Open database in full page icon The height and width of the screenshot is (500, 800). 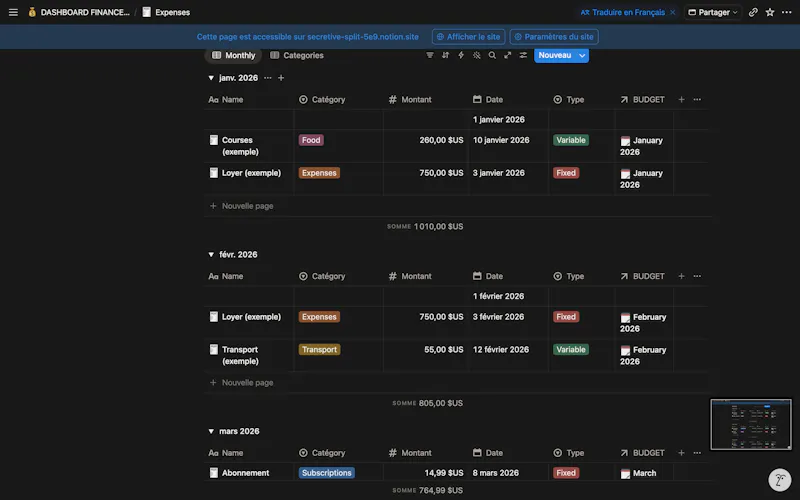(508, 55)
